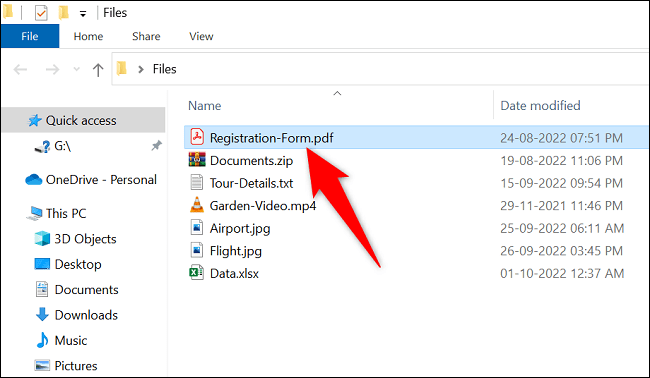The image size is (650, 378).
Task: Click the Properties checkmark icon in title bar
Action: 41,13
